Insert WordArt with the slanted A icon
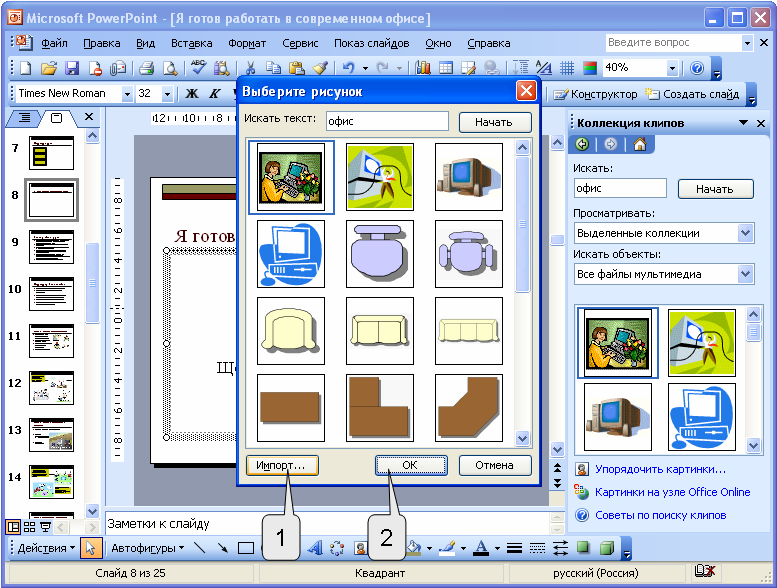The image size is (777, 588). 314,548
